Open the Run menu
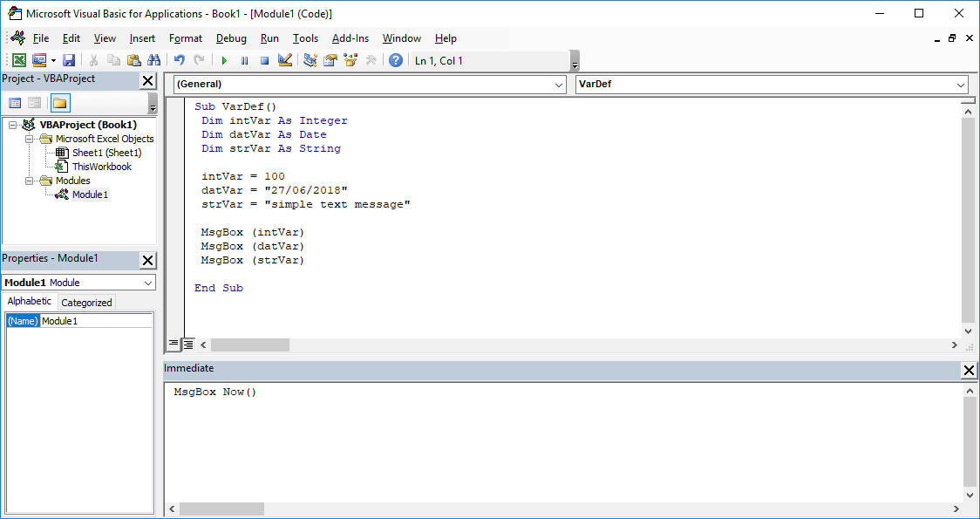Viewport: 980px width, 519px height. (269, 38)
